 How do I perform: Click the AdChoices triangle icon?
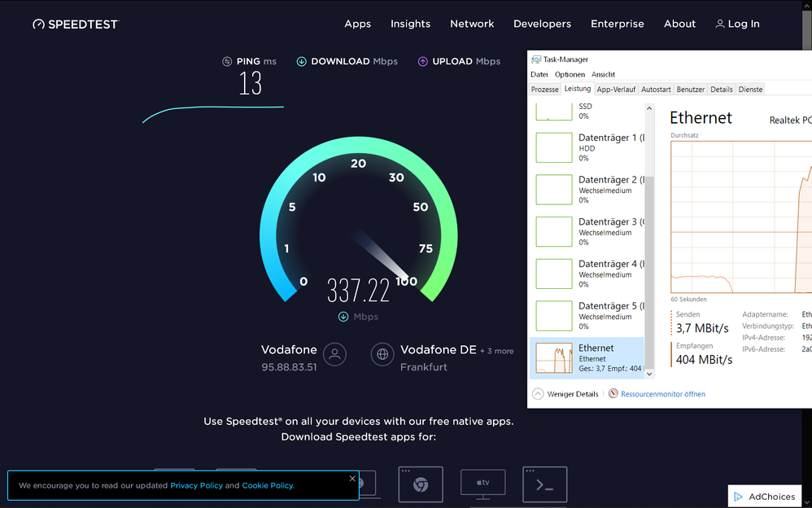click(x=739, y=497)
